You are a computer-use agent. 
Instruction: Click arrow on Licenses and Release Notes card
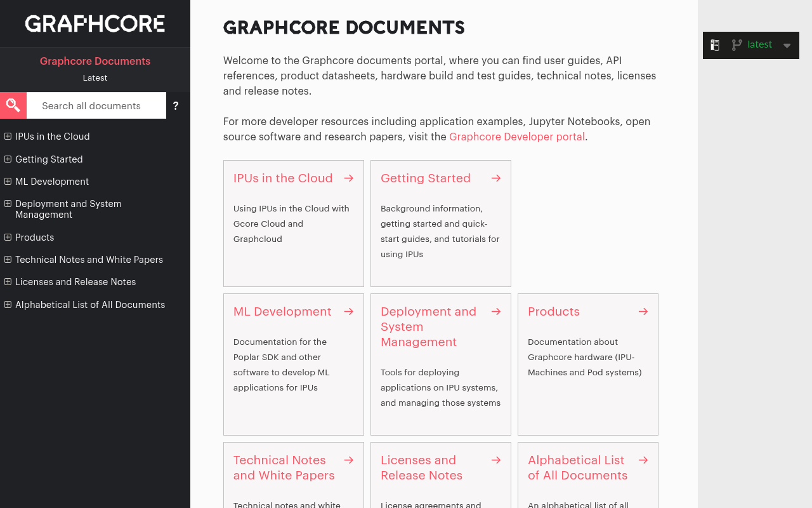(x=496, y=460)
